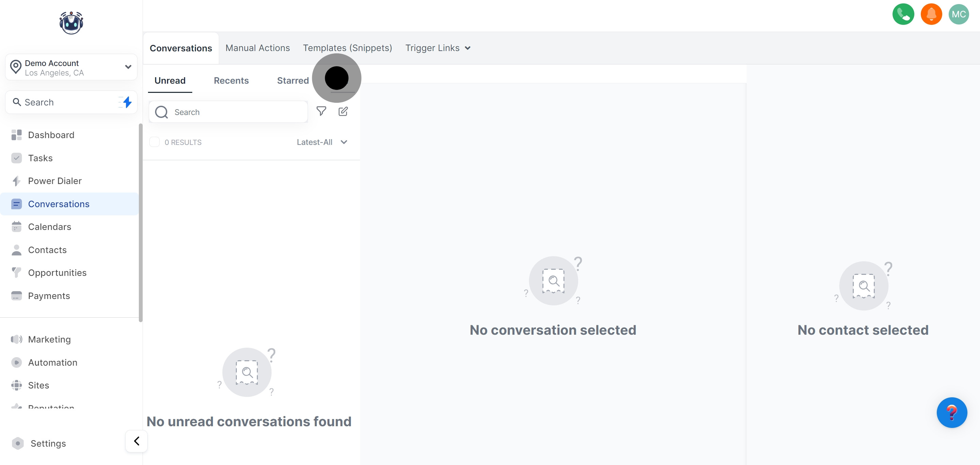Check the select all results checkbox
The height and width of the screenshot is (465, 980).
point(154,142)
